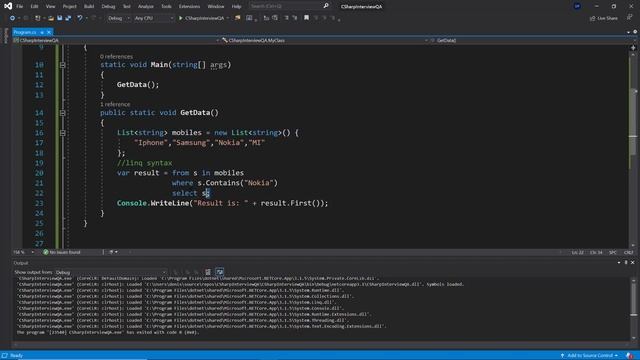Click the split-editor icon above the scrollbar

[x=633, y=48]
